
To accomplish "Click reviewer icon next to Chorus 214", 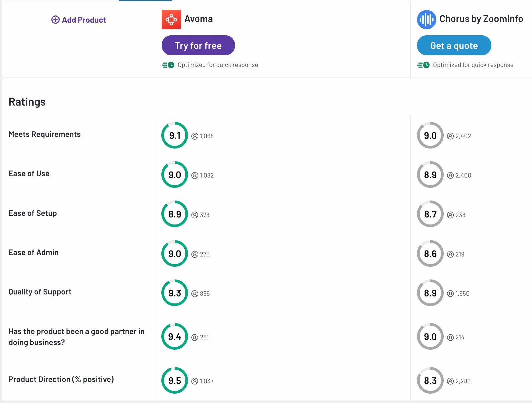I will (x=450, y=337).
